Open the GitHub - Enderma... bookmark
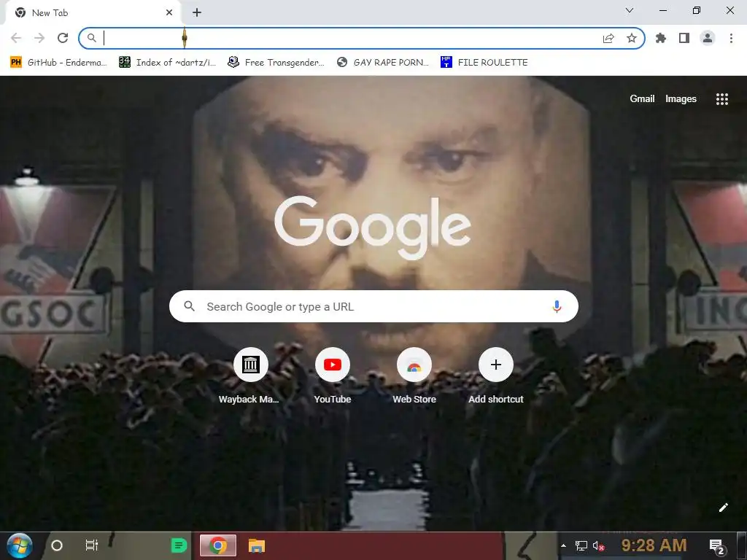 click(58, 63)
